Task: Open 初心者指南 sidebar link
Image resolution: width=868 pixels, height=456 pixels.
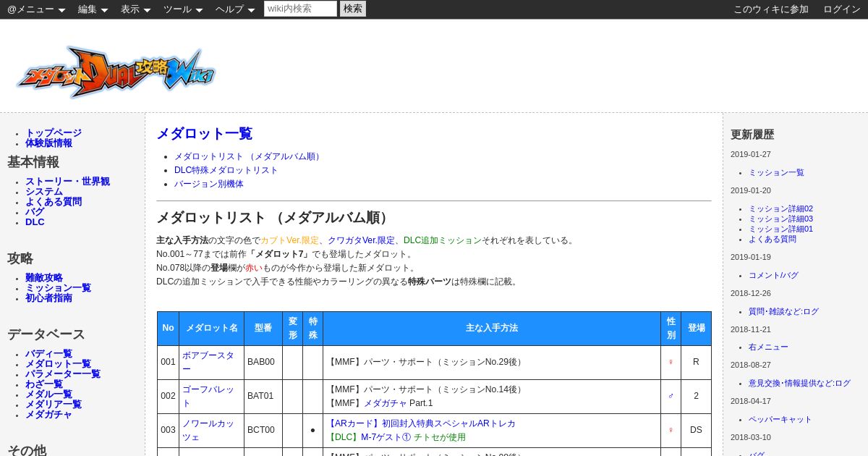Action: [x=48, y=298]
